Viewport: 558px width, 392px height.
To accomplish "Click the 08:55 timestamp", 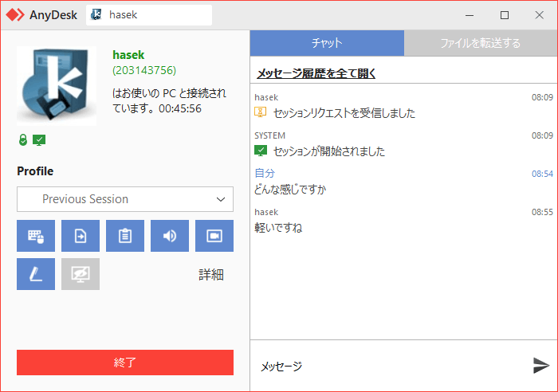I will pyautogui.click(x=542, y=212).
